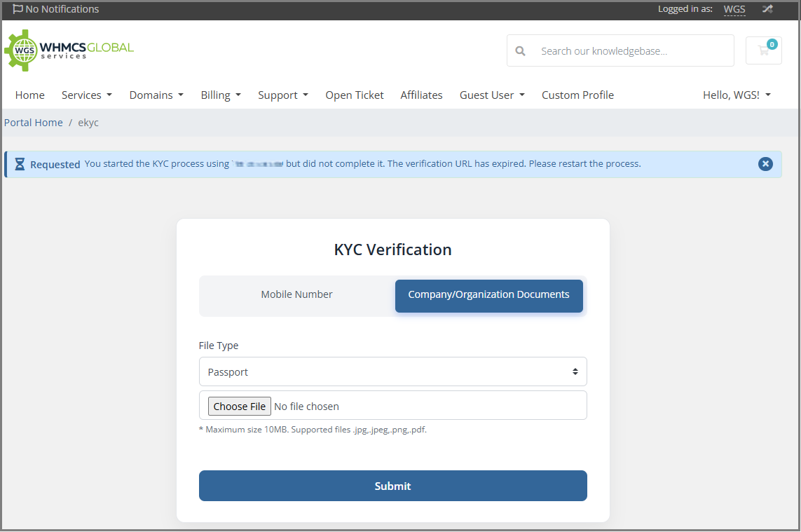The height and width of the screenshot is (532, 801).
Task: Expand the Billing menu dropdown
Action: click(x=220, y=95)
